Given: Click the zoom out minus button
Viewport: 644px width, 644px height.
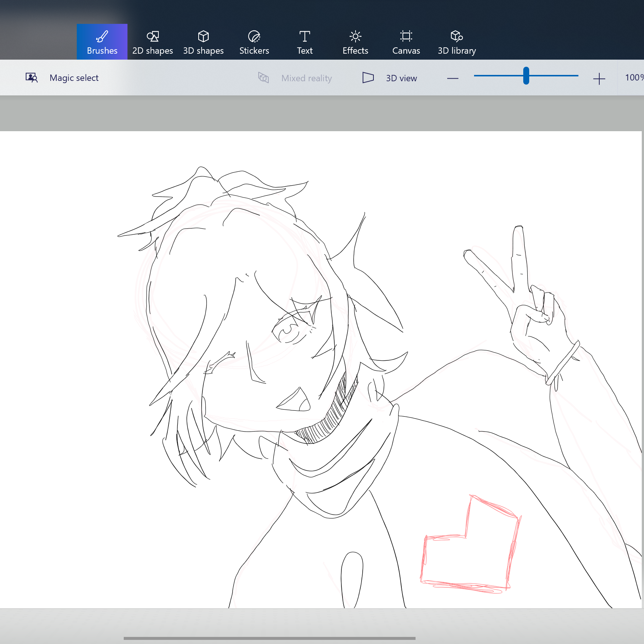Looking at the screenshot, I should pos(453,78).
